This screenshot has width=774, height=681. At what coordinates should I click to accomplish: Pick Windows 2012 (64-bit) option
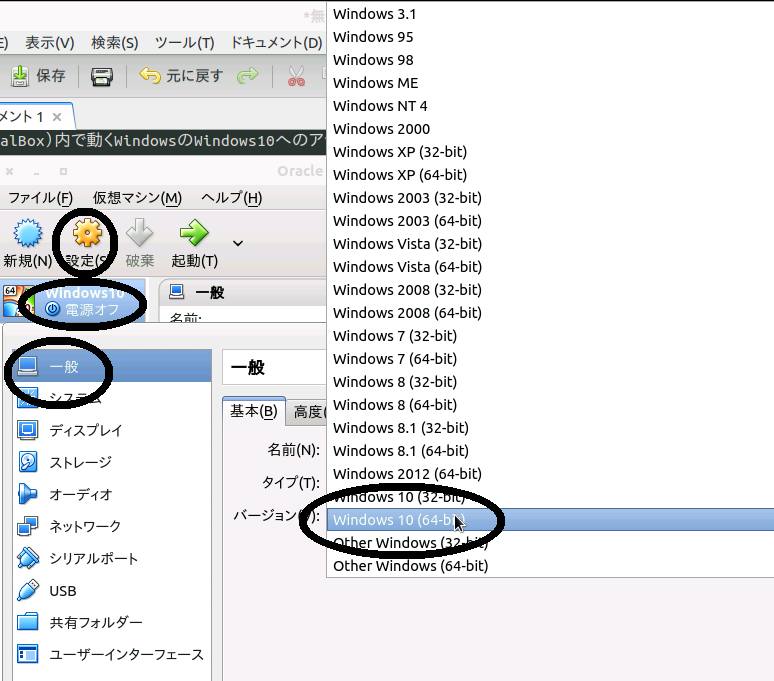(x=550, y=474)
